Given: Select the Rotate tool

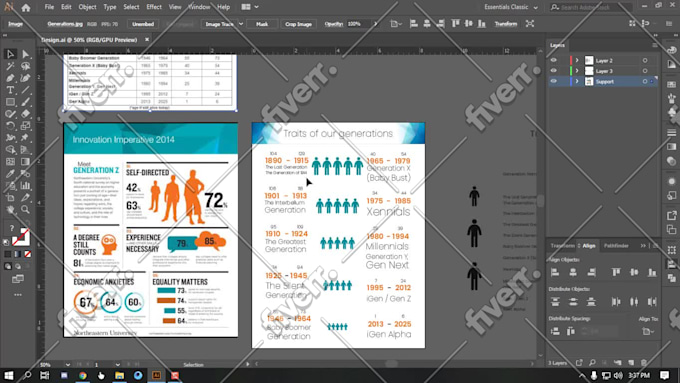Looking at the screenshot, I should coord(10,126).
